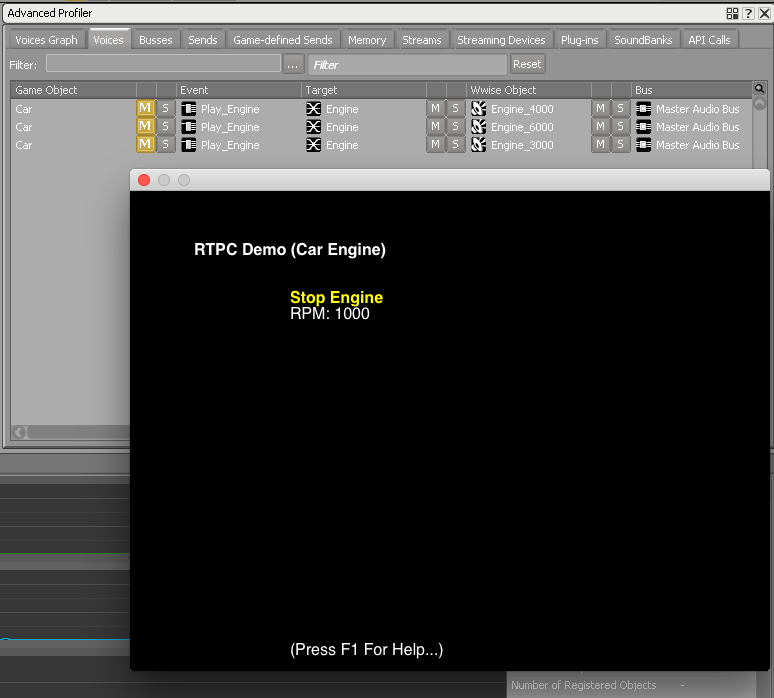
Task: Switch to the Voices Graph tab
Action: click(x=46, y=40)
